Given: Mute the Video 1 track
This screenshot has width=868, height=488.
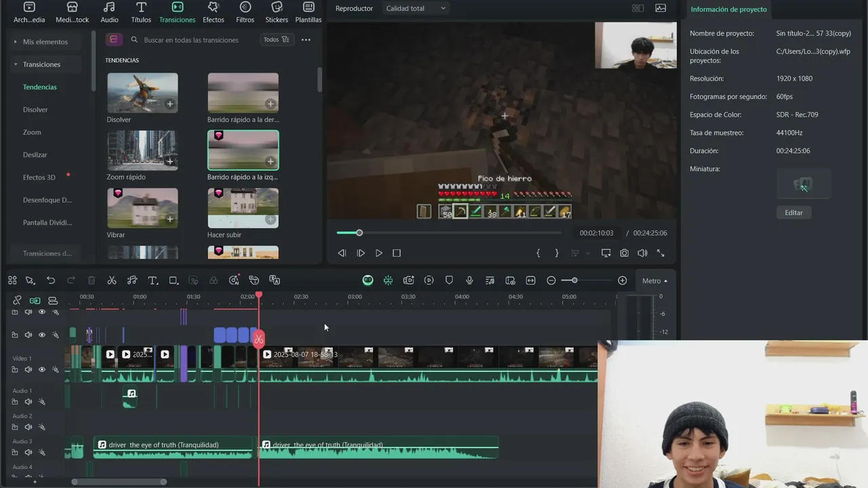Looking at the screenshot, I should tap(28, 369).
